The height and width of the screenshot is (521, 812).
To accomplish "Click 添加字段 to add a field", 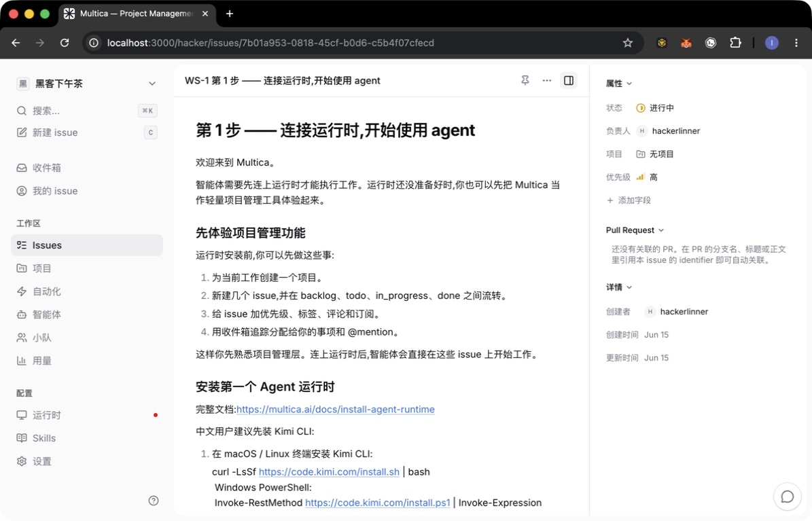I will point(629,200).
